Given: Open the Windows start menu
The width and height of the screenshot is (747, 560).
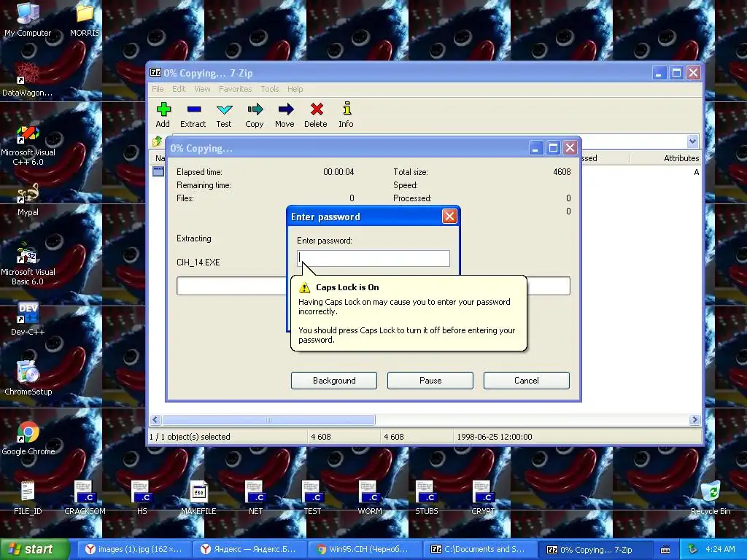Looking at the screenshot, I should (34, 550).
